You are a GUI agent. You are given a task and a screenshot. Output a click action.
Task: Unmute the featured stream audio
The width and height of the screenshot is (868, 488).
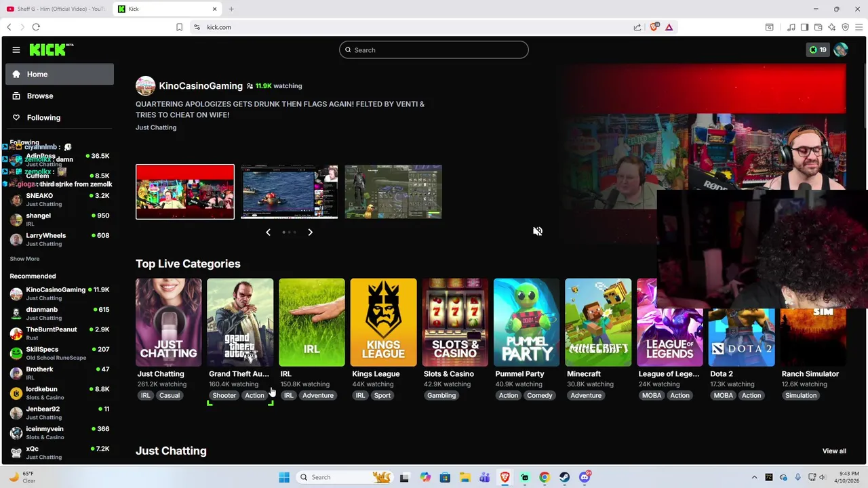[538, 231]
